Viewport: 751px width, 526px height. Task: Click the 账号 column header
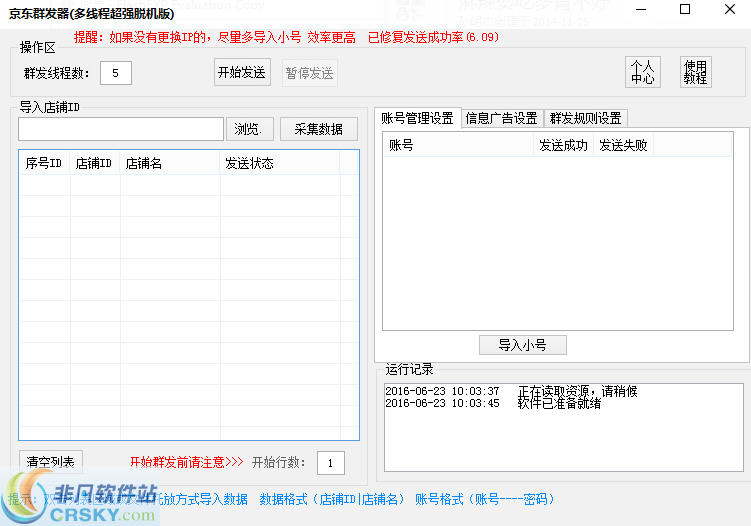458,145
